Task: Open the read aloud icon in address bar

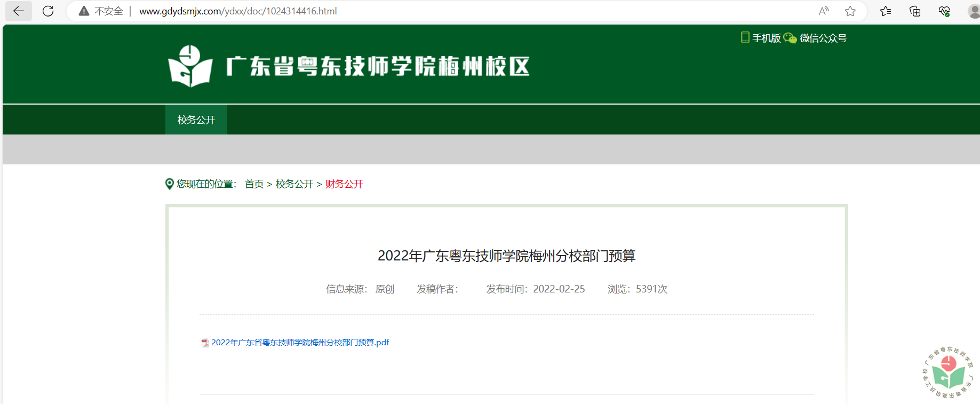Action: [824, 11]
